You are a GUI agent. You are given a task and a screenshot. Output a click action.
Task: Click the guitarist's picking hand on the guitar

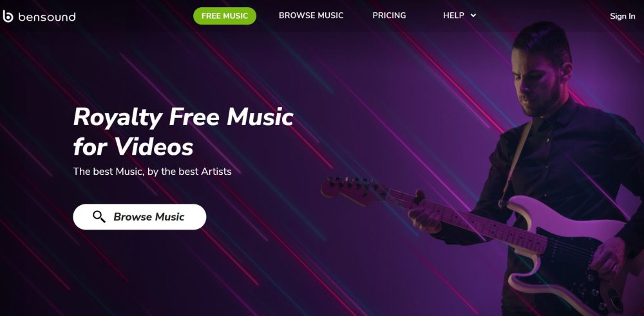(x=609, y=259)
